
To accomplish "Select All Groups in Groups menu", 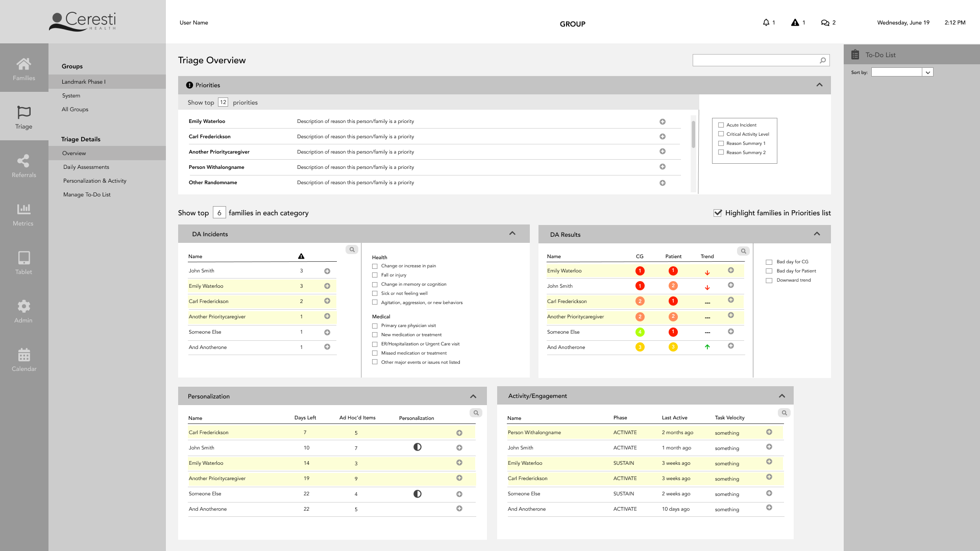I will (x=75, y=109).
